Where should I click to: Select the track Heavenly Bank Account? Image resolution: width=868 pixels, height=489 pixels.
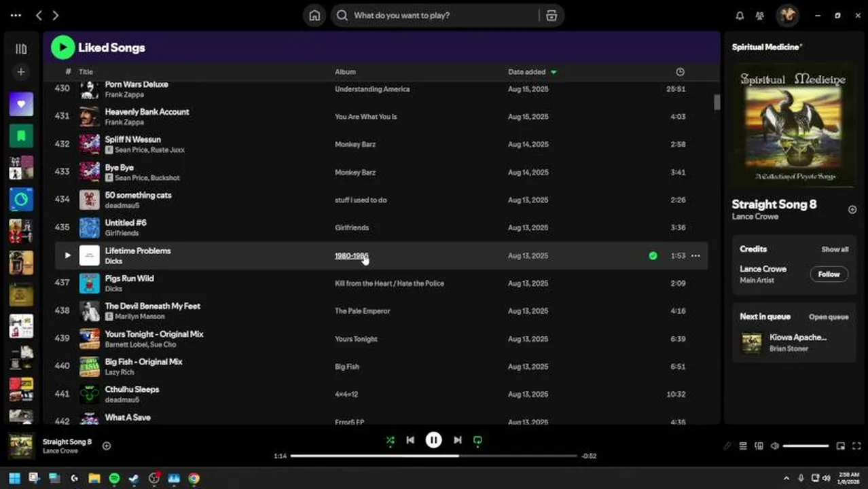(x=147, y=111)
